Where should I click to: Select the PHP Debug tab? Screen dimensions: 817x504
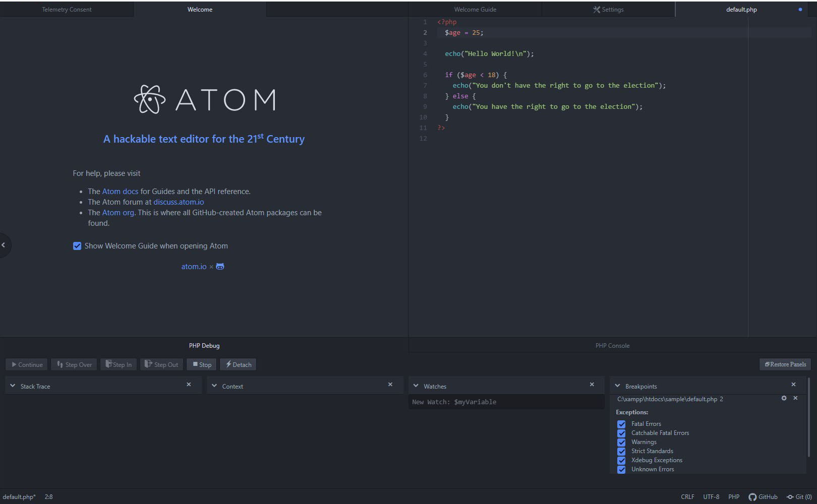click(204, 345)
